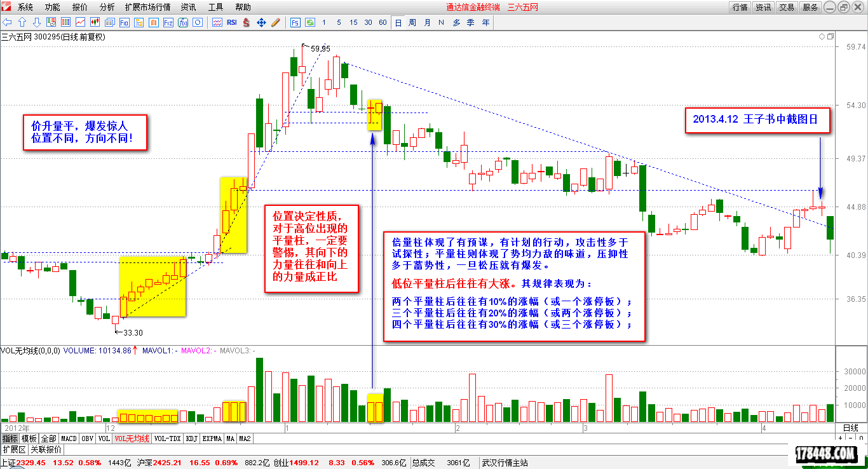Open the 分析 menu

(x=107, y=7)
